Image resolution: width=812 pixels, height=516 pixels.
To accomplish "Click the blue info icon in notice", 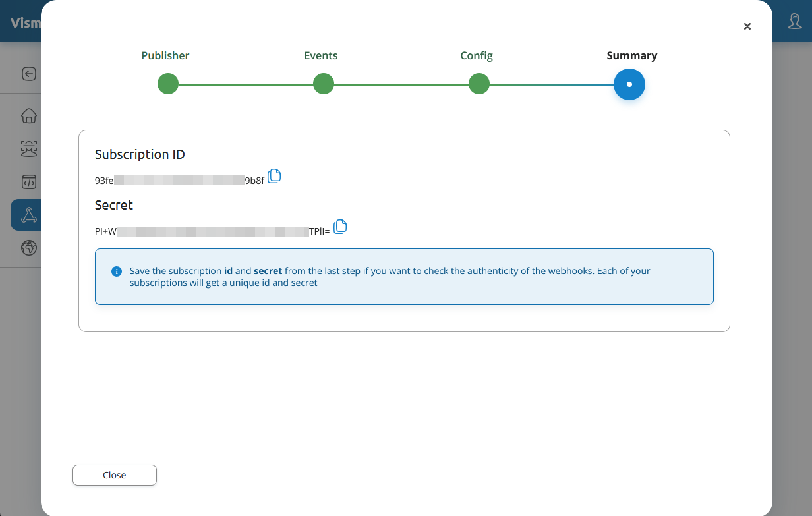I will (117, 272).
